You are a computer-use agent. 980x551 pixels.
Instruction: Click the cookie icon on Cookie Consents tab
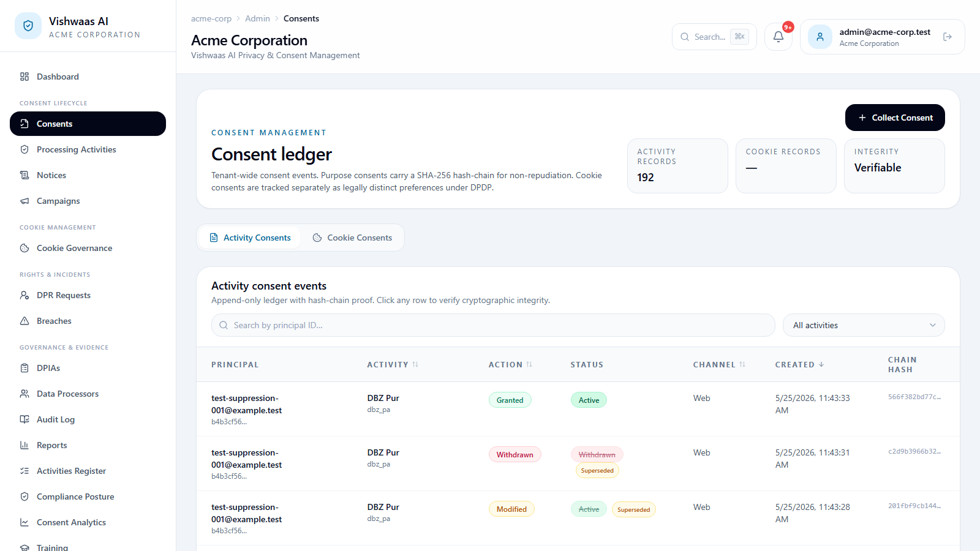coord(317,238)
